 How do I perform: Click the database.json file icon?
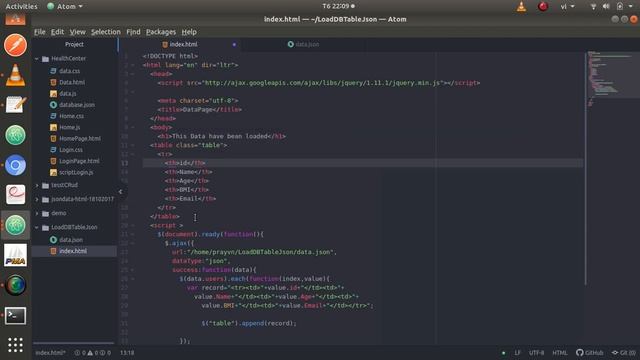53,105
